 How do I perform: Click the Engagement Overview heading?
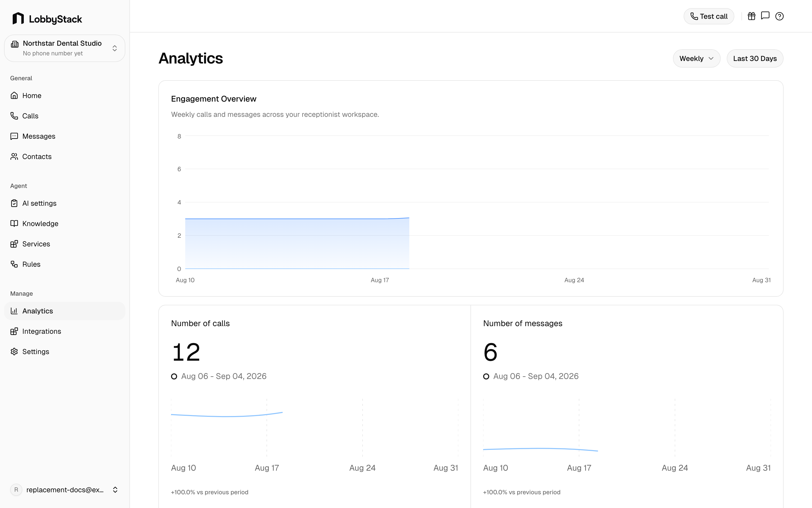[214, 99]
